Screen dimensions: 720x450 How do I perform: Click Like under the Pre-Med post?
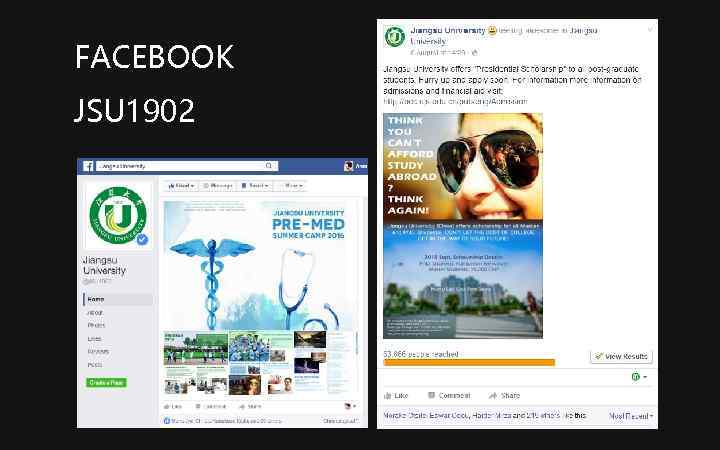pyautogui.click(x=174, y=406)
